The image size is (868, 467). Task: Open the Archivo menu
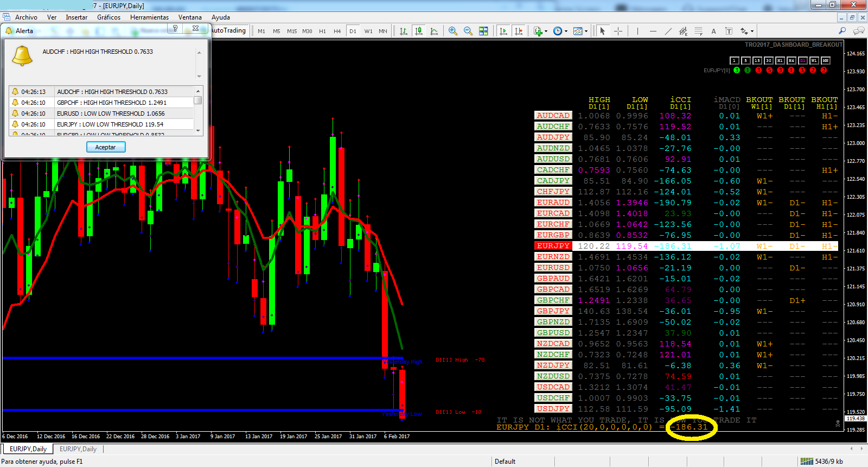[x=26, y=17]
